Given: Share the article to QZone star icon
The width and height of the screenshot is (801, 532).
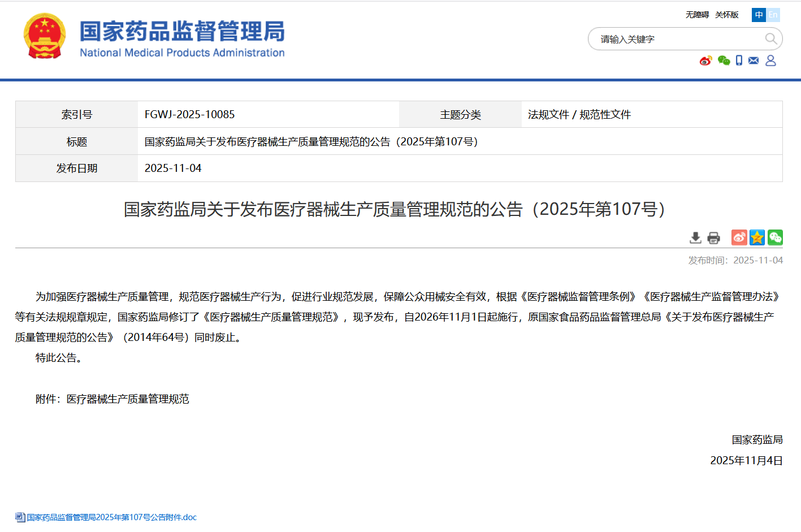Looking at the screenshot, I should pos(757,237).
